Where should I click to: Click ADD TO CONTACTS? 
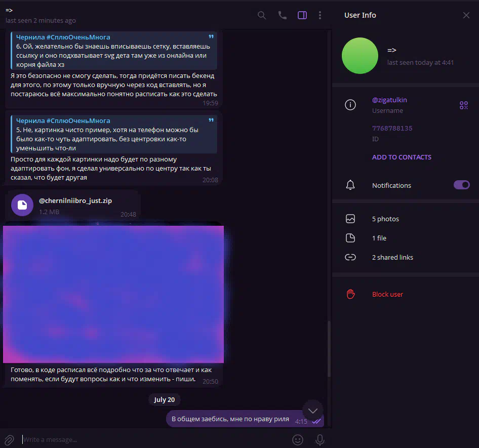[402, 157]
